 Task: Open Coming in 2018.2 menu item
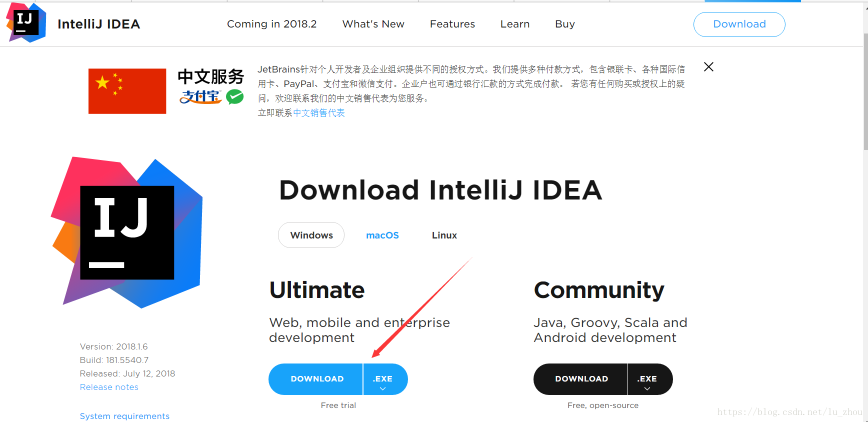tap(271, 24)
